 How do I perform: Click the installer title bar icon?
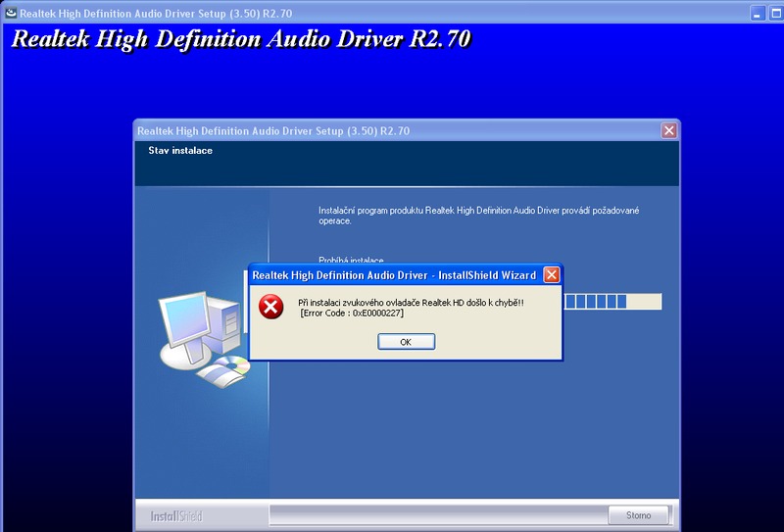(11, 13)
